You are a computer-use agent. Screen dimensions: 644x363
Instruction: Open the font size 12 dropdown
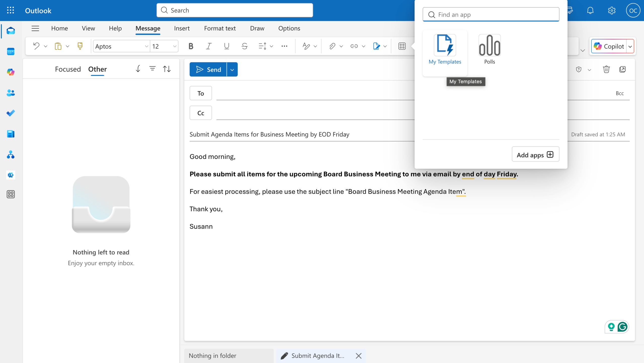point(174,46)
